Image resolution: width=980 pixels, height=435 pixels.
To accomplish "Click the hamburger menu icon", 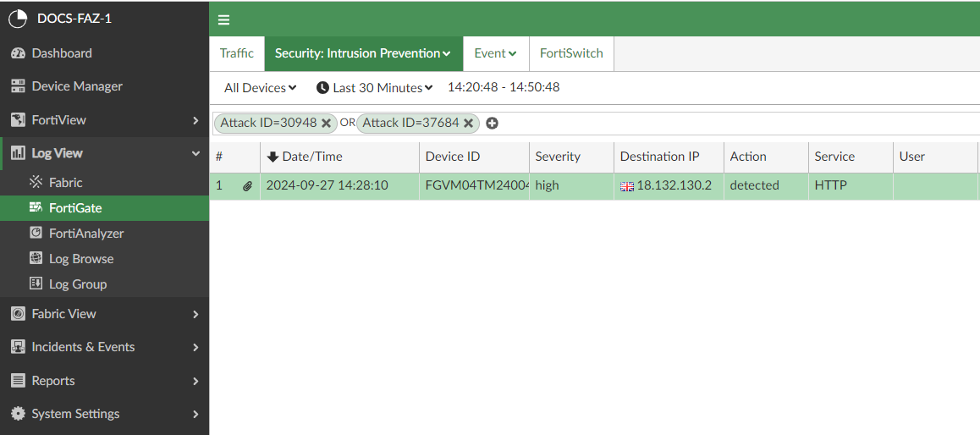I will (x=223, y=19).
